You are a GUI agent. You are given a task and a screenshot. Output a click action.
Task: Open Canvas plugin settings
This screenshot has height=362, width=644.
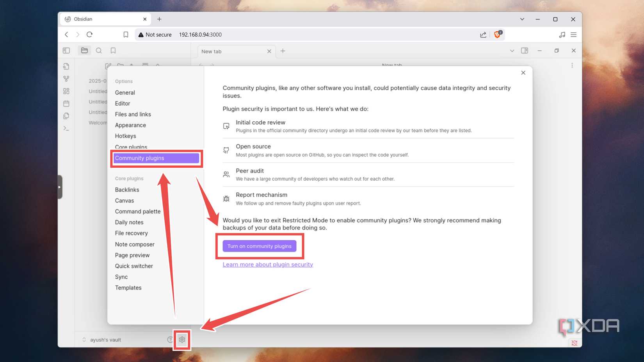125,201
